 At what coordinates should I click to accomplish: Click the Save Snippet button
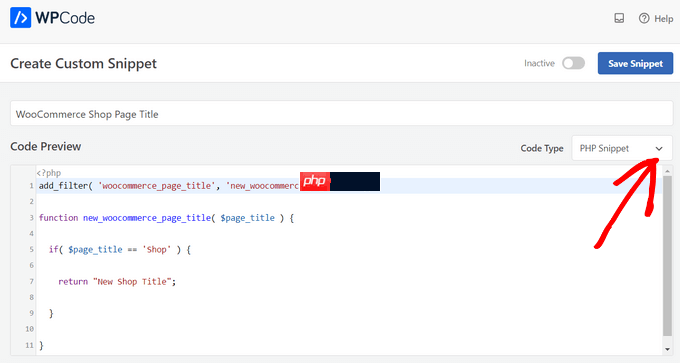635,63
